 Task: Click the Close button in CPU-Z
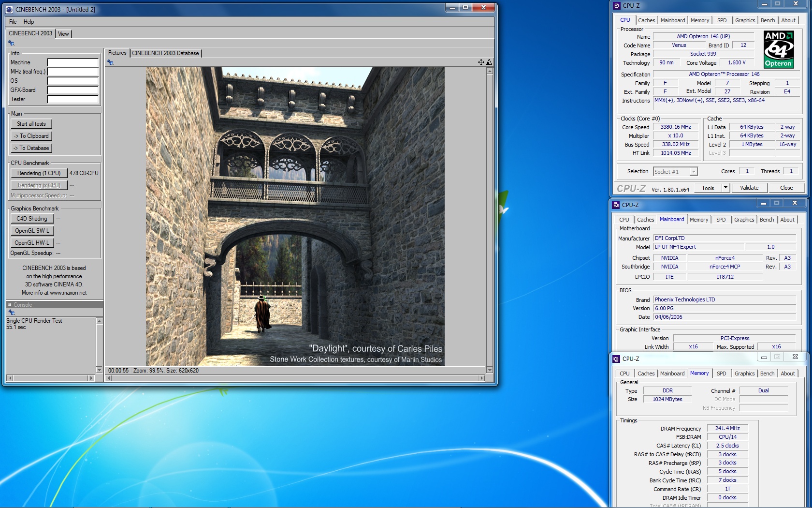(x=786, y=188)
